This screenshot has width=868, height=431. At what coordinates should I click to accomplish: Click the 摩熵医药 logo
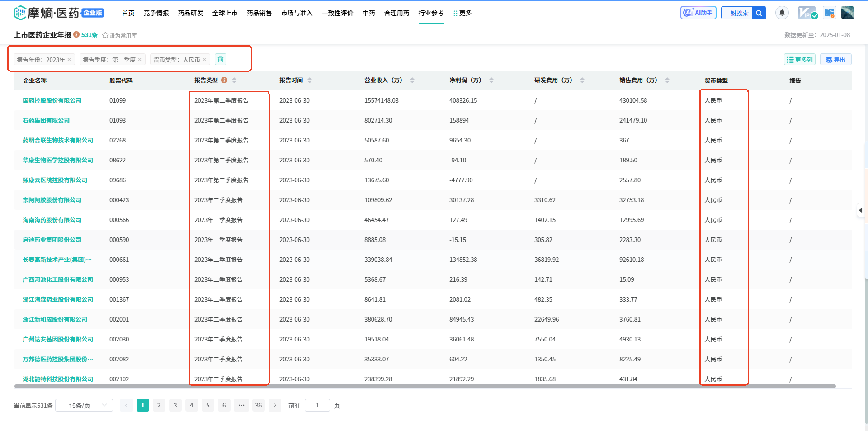pos(59,13)
